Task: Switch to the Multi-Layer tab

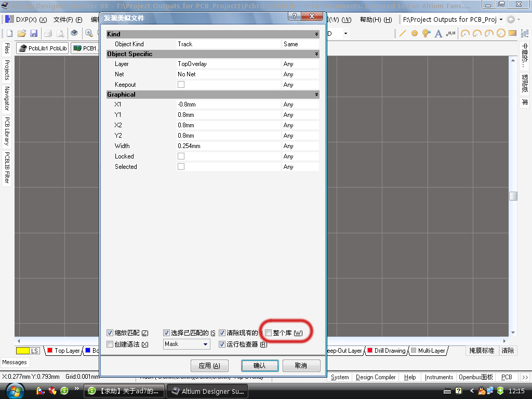Action: (429, 351)
